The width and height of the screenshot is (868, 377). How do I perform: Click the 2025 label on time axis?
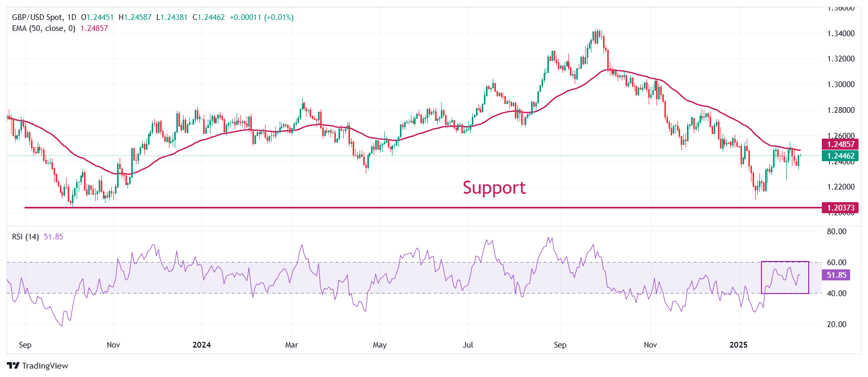(x=738, y=345)
